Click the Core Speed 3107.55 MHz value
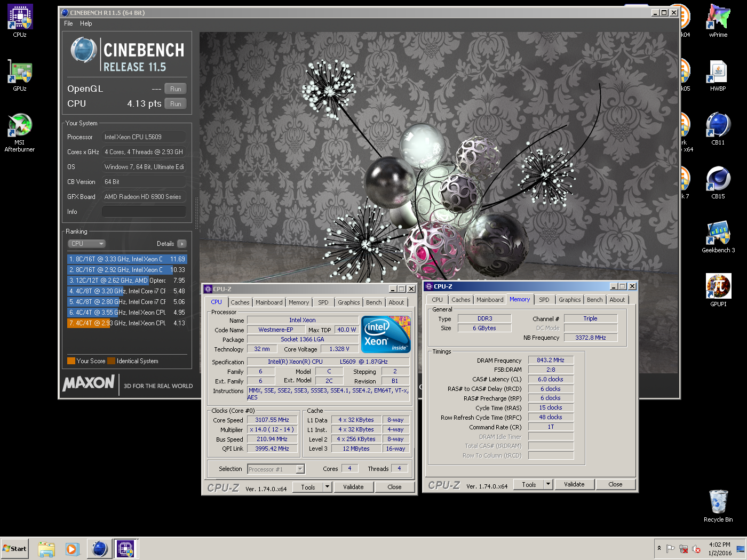 click(x=272, y=420)
